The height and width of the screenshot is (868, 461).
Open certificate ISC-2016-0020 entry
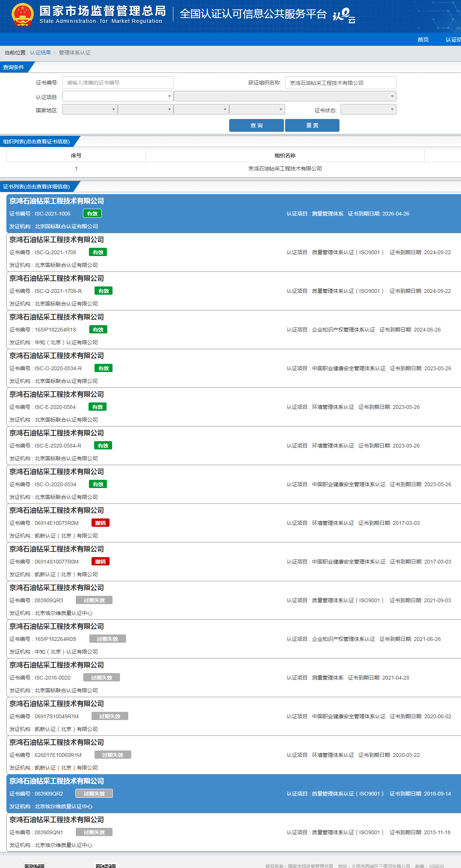233,677
